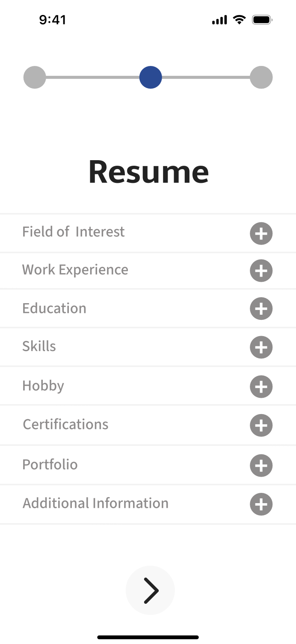Click the active blue progress step dot
The width and height of the screenshot is (296, 644).
(x=151, y=78)
